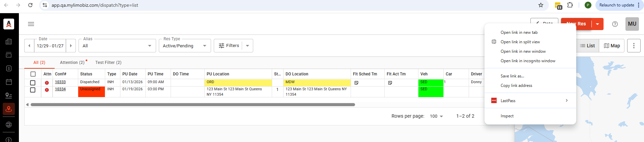Switch to the Map view button

coord(612,46)
